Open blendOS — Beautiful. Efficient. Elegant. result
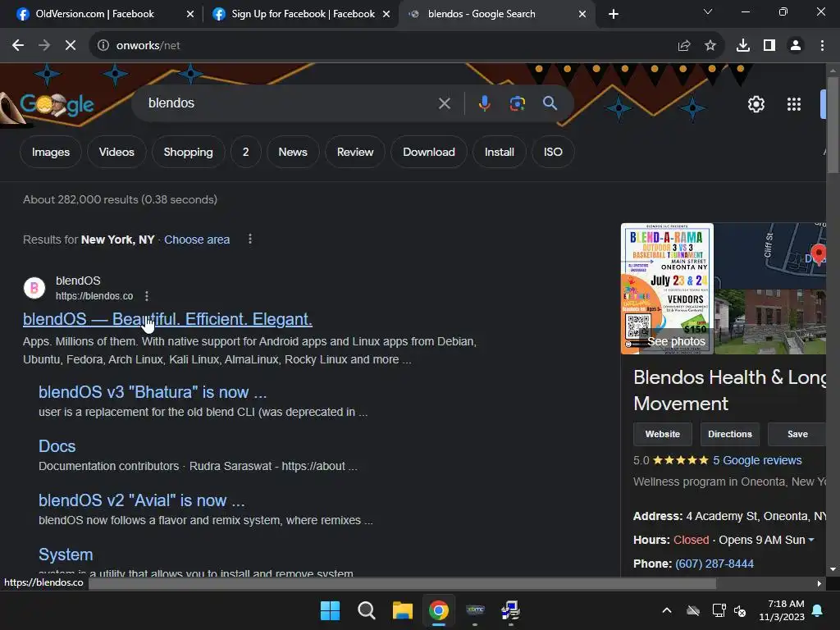The image size is (840, 630). pos(167,319)
